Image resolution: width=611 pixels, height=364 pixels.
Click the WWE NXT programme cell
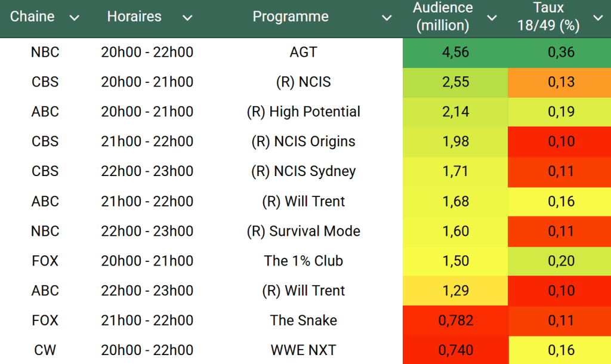(303, 350)
